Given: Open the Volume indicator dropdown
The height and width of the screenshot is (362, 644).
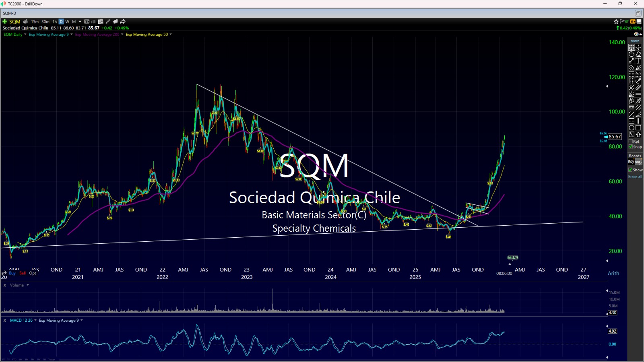Looking at the screenshot, I should click(x=28, y=285).
